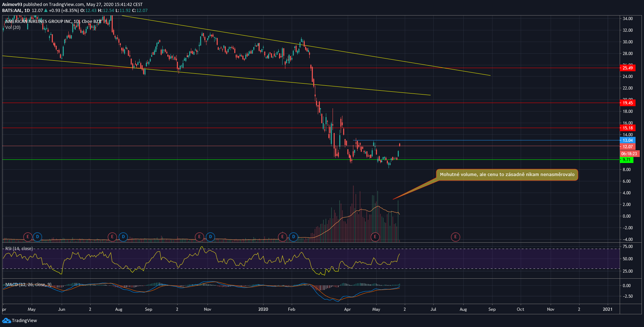This screenshot has height=327, width=644.
Task: Click the 'Mohutné volume' annotation callout
Action: [507, 175]
